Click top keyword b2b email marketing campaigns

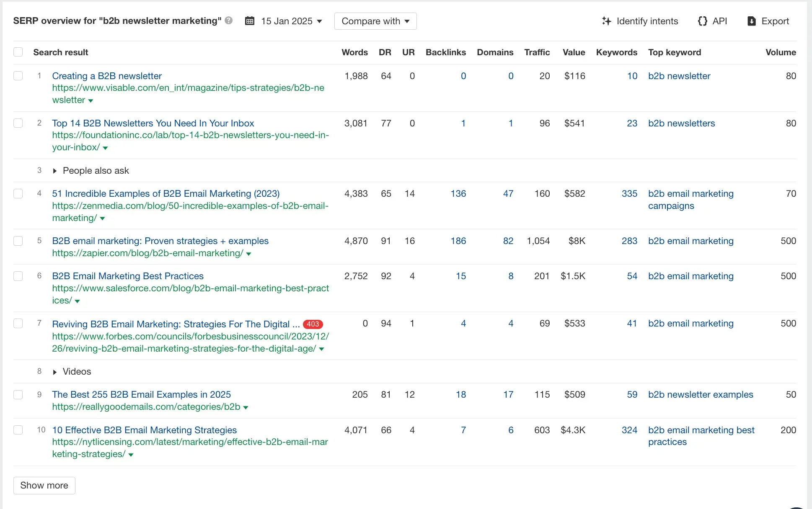click(691, 200)
